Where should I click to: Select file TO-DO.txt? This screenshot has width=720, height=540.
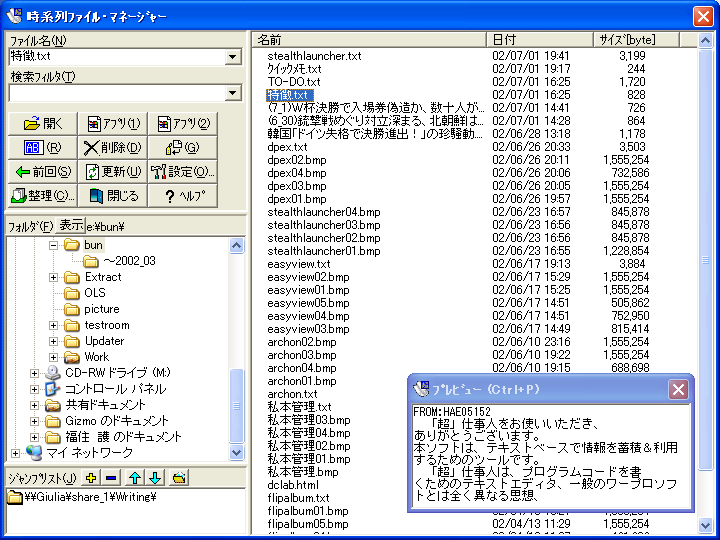click(294, 82)
